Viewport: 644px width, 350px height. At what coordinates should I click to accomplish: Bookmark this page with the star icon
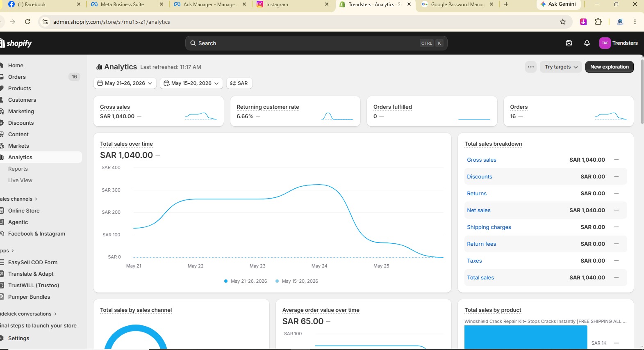(563, 22)
